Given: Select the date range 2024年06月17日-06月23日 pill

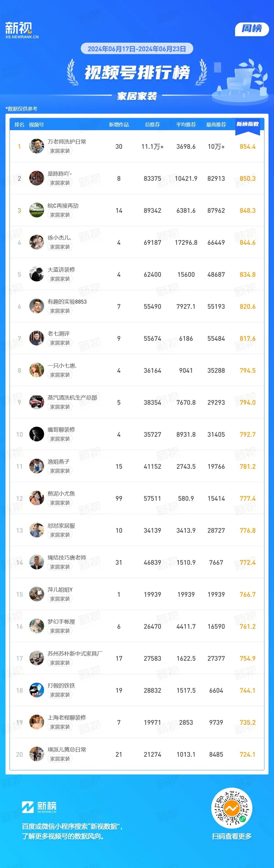Looking at the screenshot, I should (x=137, y=49).
